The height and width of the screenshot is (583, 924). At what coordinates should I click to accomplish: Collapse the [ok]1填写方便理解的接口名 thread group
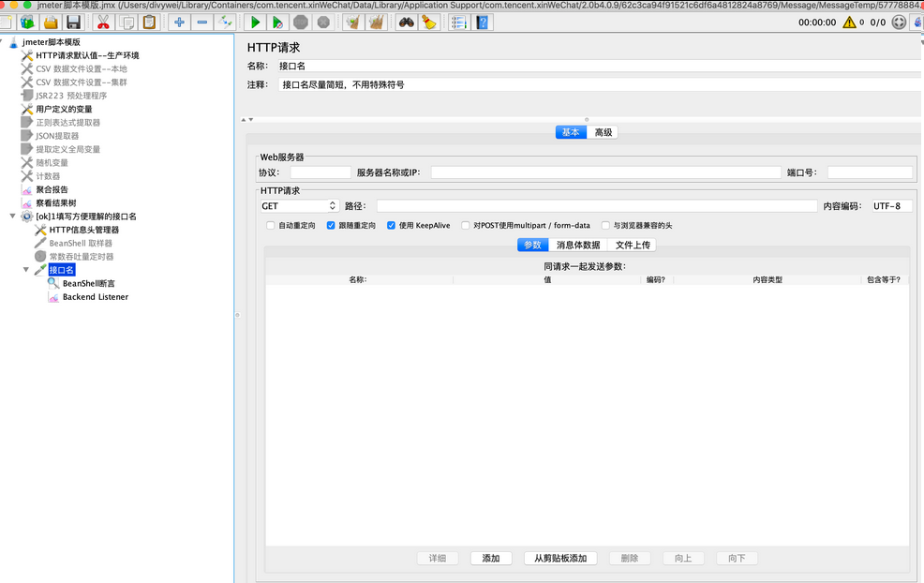coord(12,217)
